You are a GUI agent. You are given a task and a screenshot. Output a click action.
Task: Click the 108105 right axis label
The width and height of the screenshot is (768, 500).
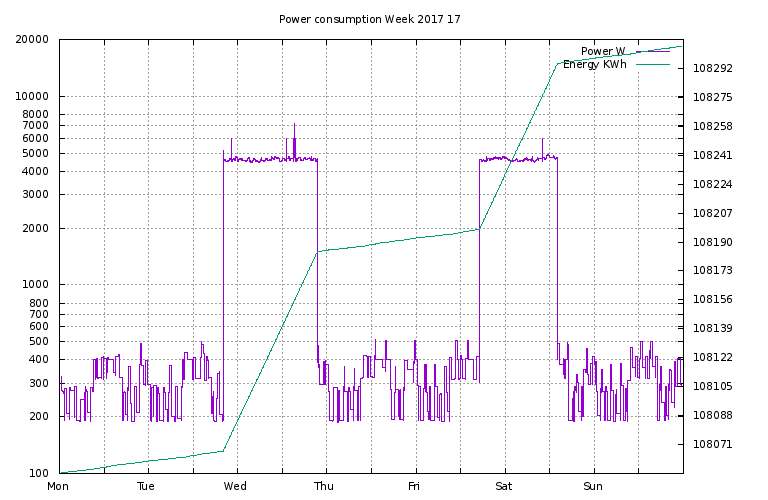[713, 386]
